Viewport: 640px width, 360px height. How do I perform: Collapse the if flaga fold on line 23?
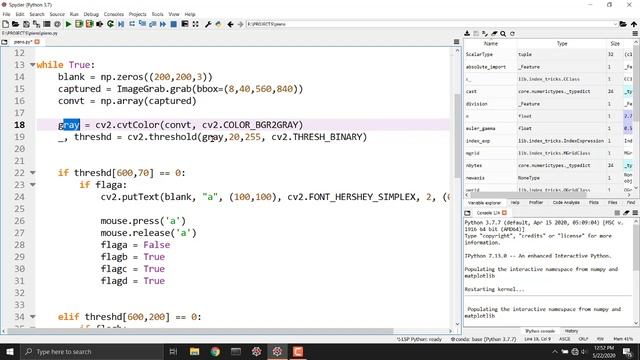click(x=32, y=185)
